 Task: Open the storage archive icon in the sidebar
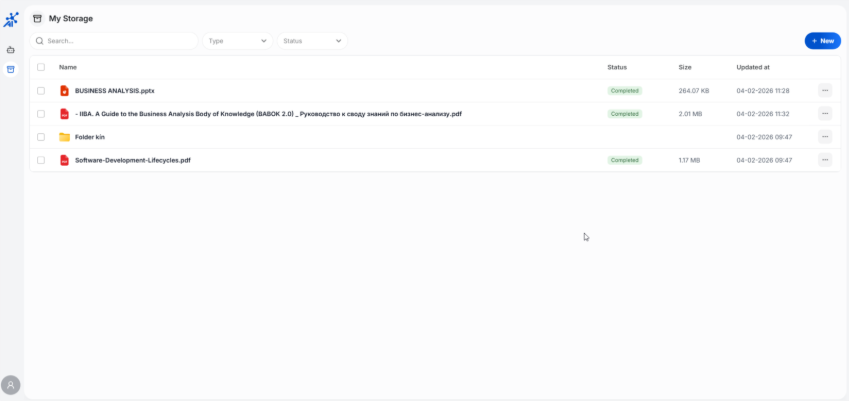(11, 69)
